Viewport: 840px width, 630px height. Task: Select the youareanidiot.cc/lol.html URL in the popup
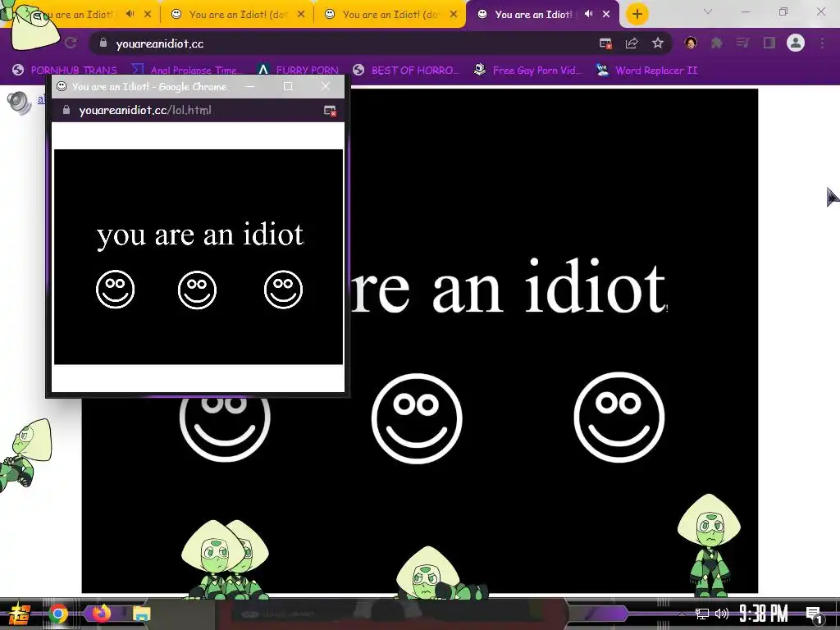144,110
